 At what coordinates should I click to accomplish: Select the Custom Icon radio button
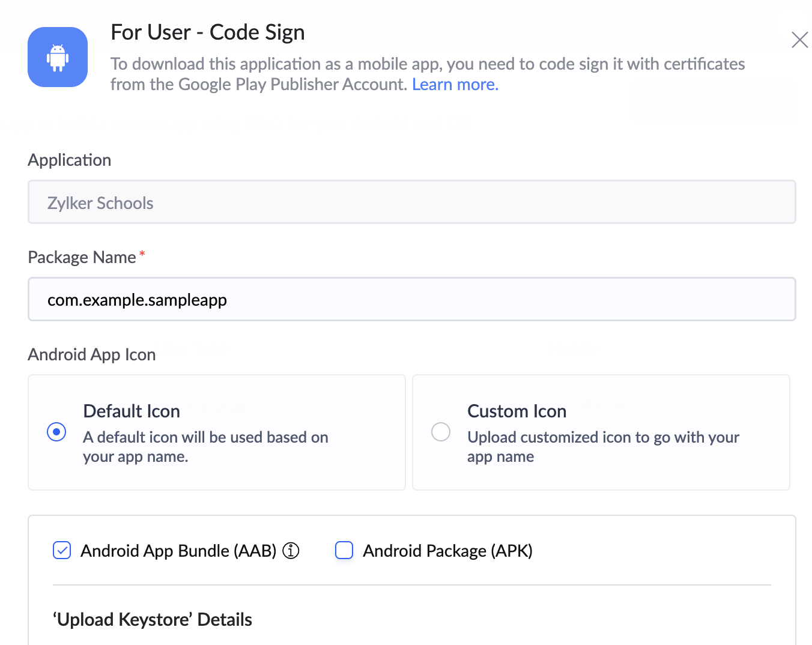pyautogui.click(x=441, y=432)
